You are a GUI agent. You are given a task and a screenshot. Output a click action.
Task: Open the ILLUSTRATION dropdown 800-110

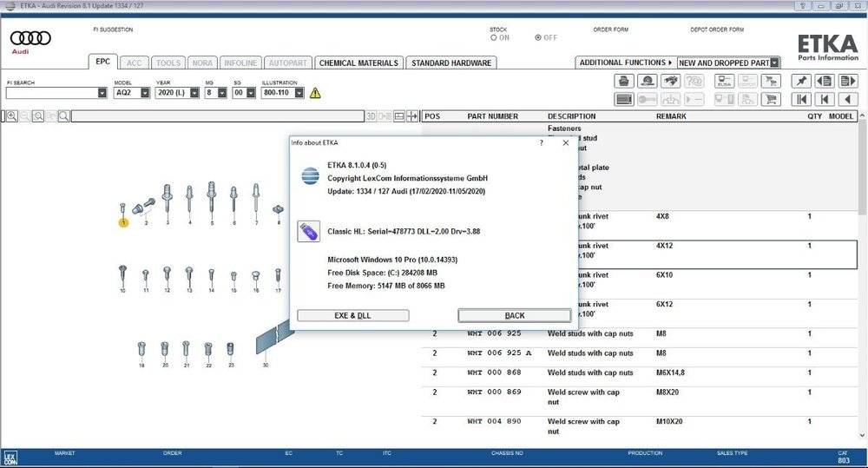coord(299,93)
